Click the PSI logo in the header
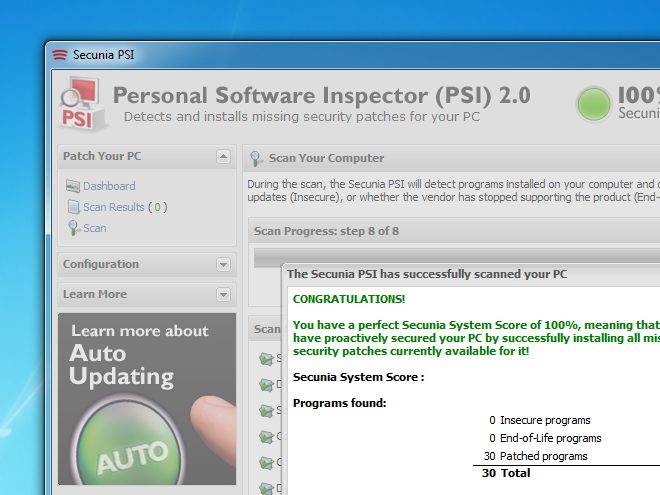660x495 pixels. (82, 104)
